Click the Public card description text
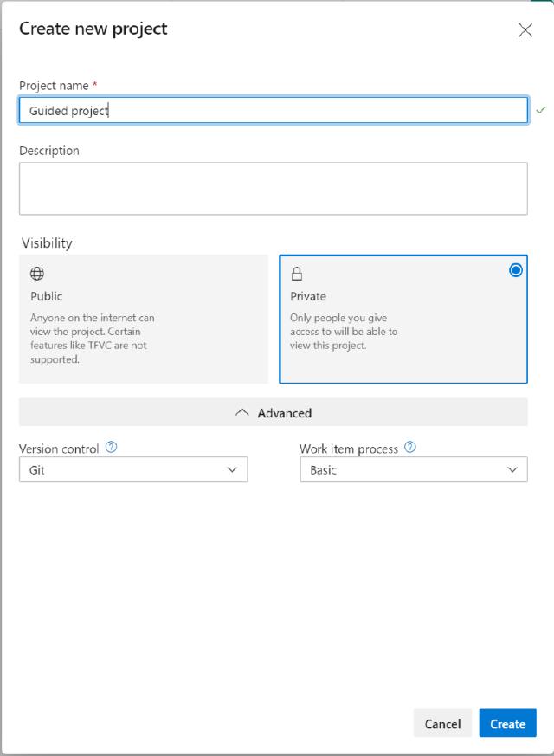 point(93,339)
